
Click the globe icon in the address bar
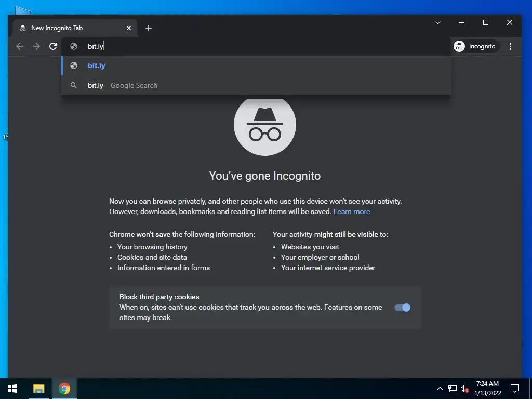pyautogui.click(x=74, y=46)
